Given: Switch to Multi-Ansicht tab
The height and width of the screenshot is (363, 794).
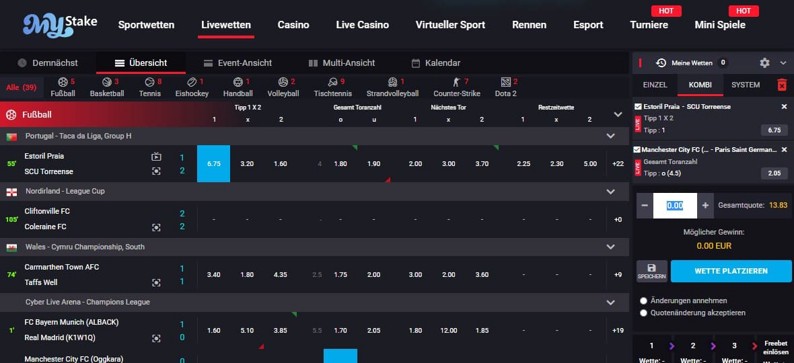Looking at the screenshot, I should [x=342, y=63].
